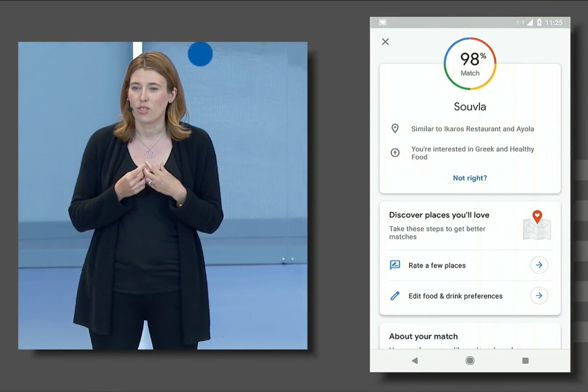Viewport: 588px width, 392px height.
Task: Tap the cast icon in status bar
Action: (x=382, y=23)
